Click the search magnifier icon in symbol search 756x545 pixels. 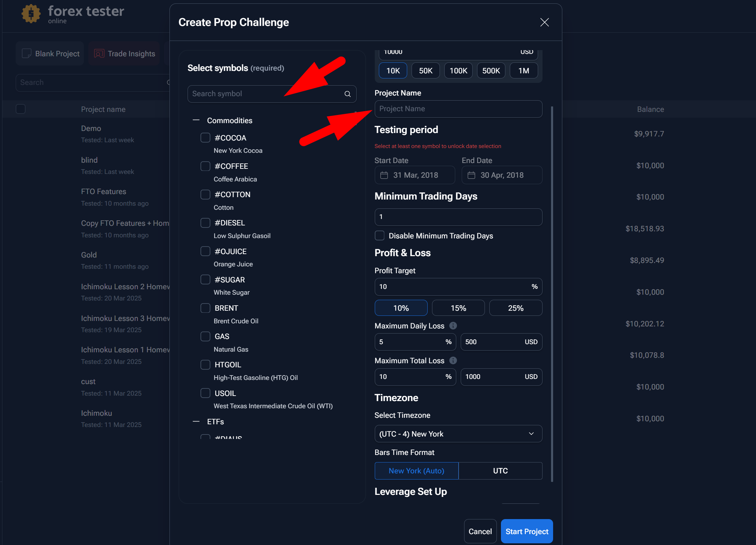(347, 94)
